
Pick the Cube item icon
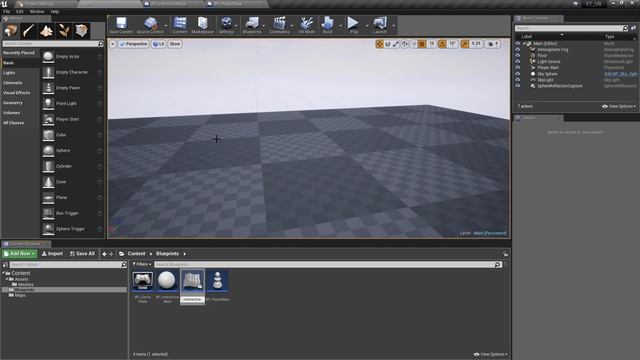coord(48,135)
